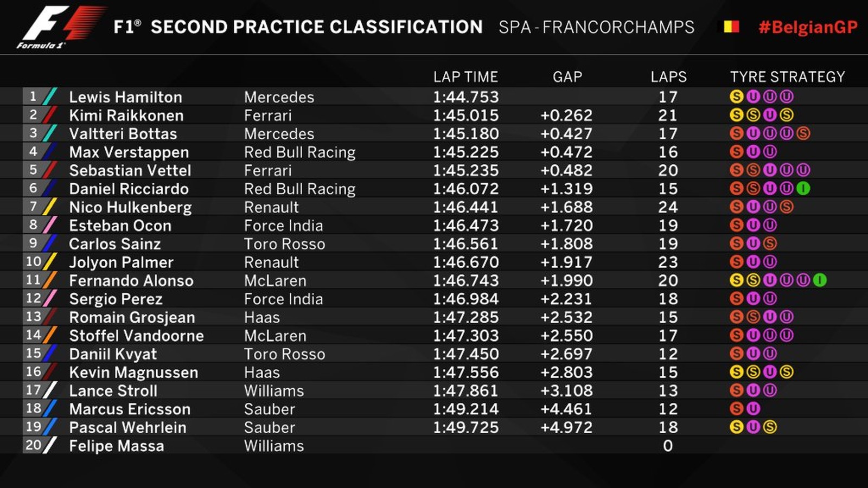Select the Felipe Massa driver name
Screen dimensions: 868x488
pyautogui.click(x=116, y=446)
